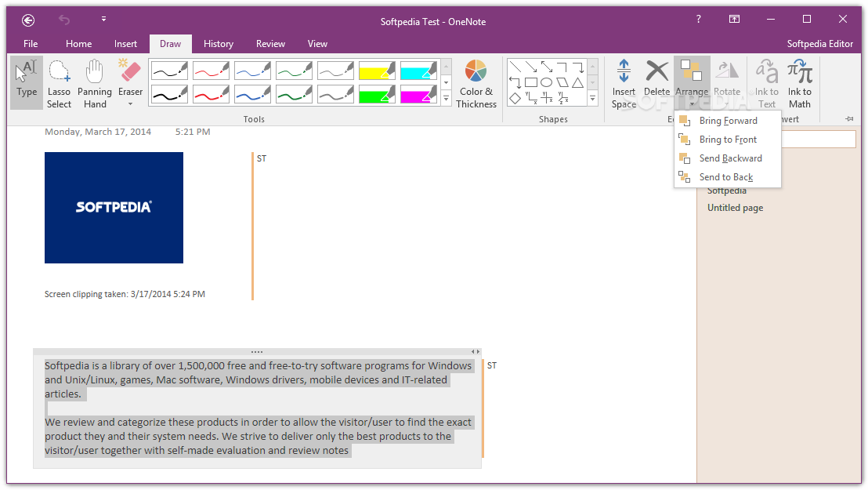
Task: Click the Softpedia Editor account name
Action: click(820, 44)
